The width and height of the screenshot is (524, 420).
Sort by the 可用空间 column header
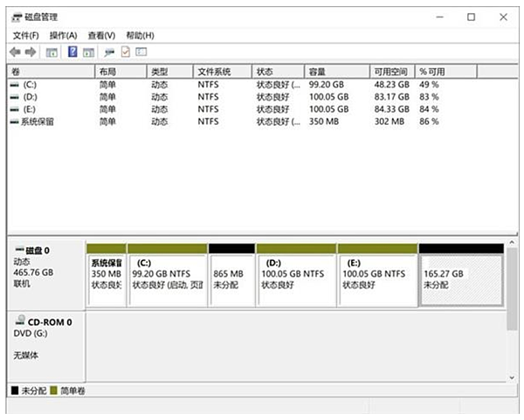coord(393,72)
